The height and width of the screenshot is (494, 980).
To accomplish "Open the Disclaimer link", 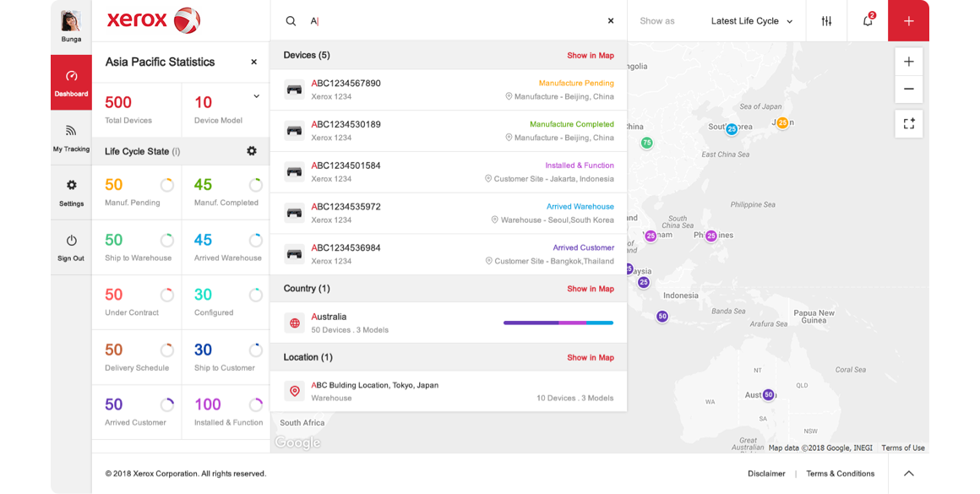I will point(766,474).
